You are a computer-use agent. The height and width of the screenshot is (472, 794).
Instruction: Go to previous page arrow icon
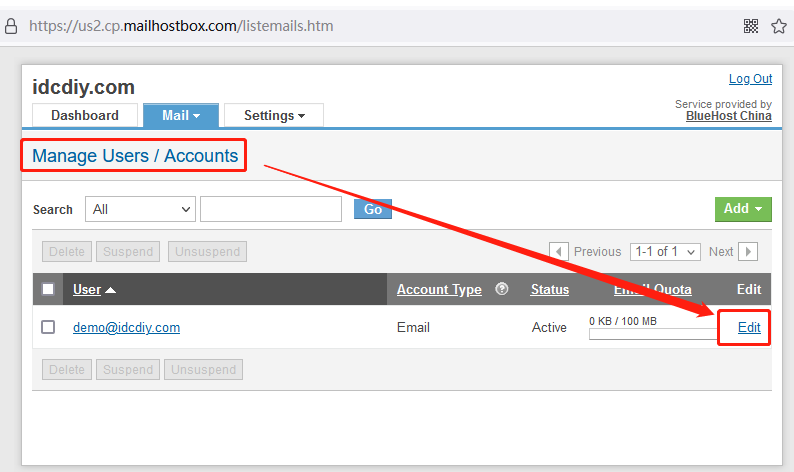click(560, 252)
